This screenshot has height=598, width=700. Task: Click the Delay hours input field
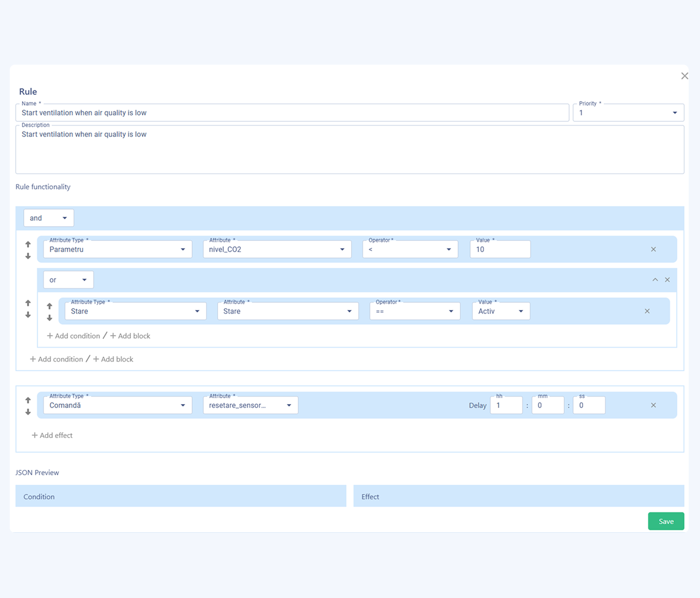[506, 405]
